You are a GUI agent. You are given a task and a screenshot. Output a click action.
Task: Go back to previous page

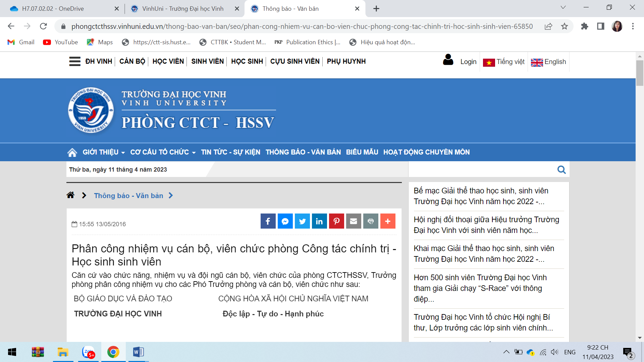pos(11,26)
